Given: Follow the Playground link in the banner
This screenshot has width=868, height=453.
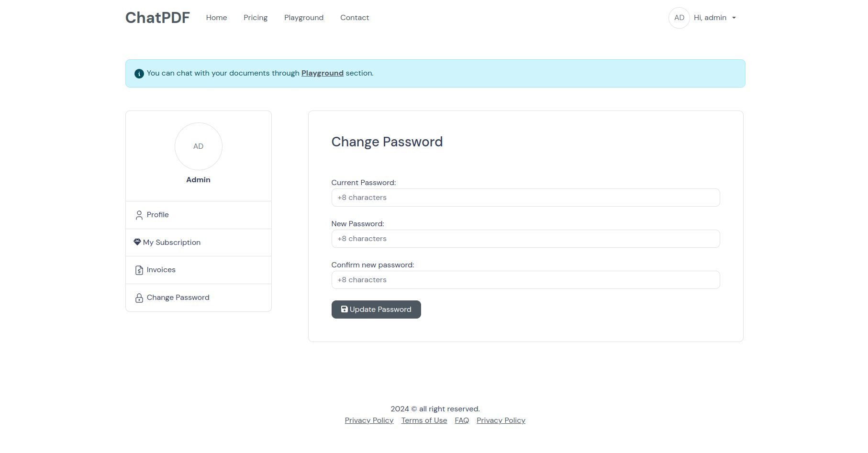Looking at the screenshot, I should [322, 73].
